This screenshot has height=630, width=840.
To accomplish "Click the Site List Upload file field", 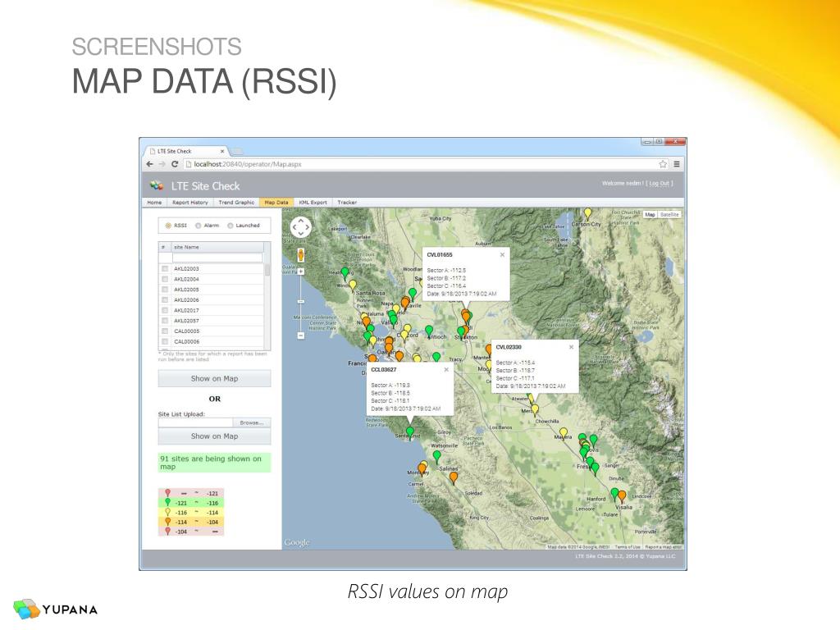I will click(x=195, y=422).
